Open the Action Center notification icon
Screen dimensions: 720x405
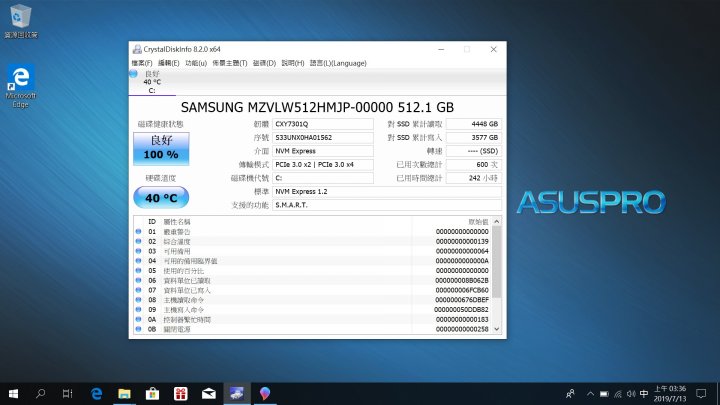tap(701, 394)
